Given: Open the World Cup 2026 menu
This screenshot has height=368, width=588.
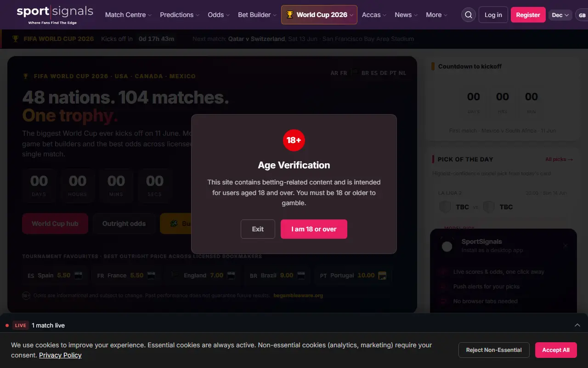Looking at the screenshot, I should (x=319, y=15).
